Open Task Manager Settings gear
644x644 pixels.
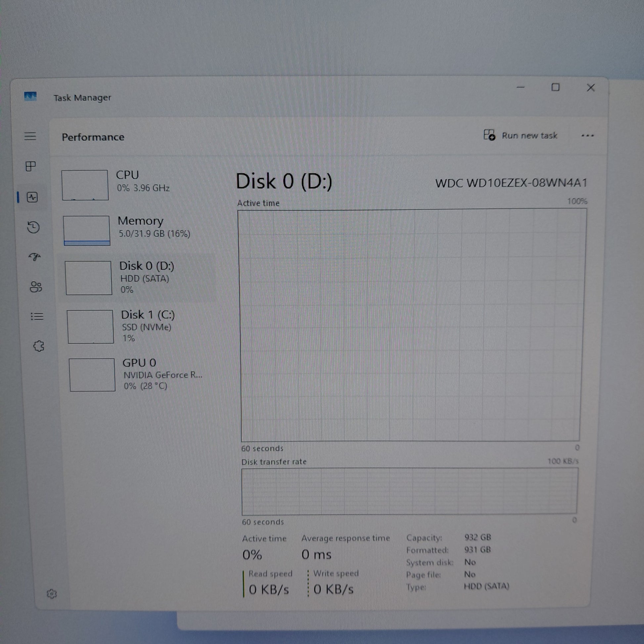point(52,594)
